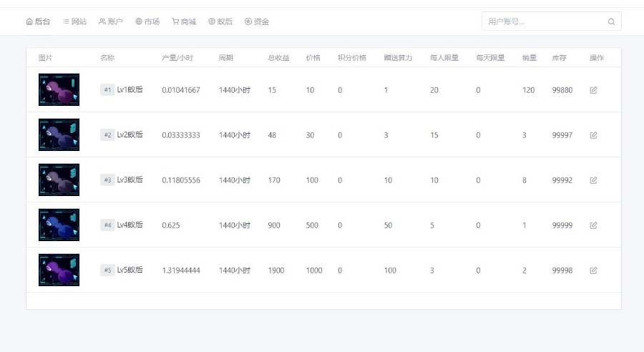This screenshot has width=644, height=352.
Task: Click the #4 tag beside Lv4蚁后
Action: click(107, 225)
